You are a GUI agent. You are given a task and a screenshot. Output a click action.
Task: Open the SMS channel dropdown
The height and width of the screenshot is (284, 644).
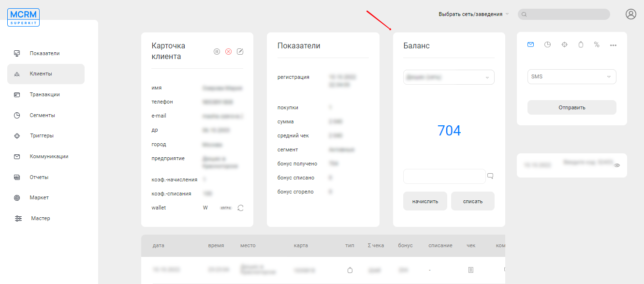click(571, 76)
